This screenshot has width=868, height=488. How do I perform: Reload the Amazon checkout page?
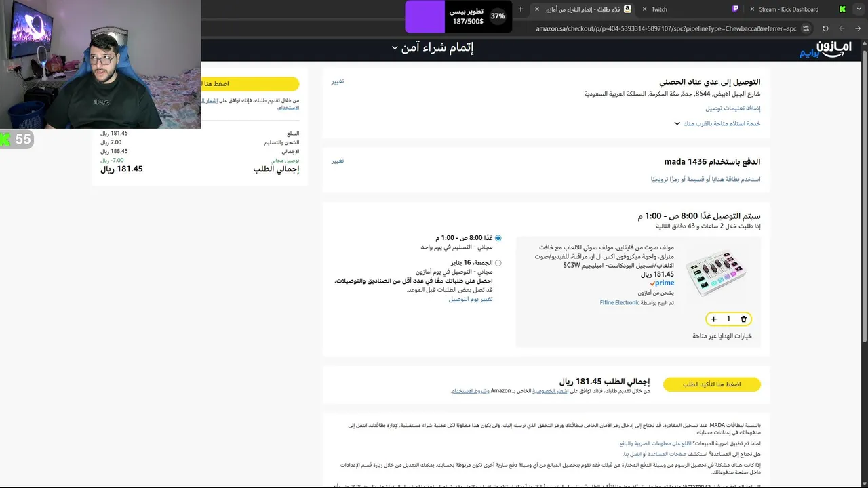tap(825, 28)
